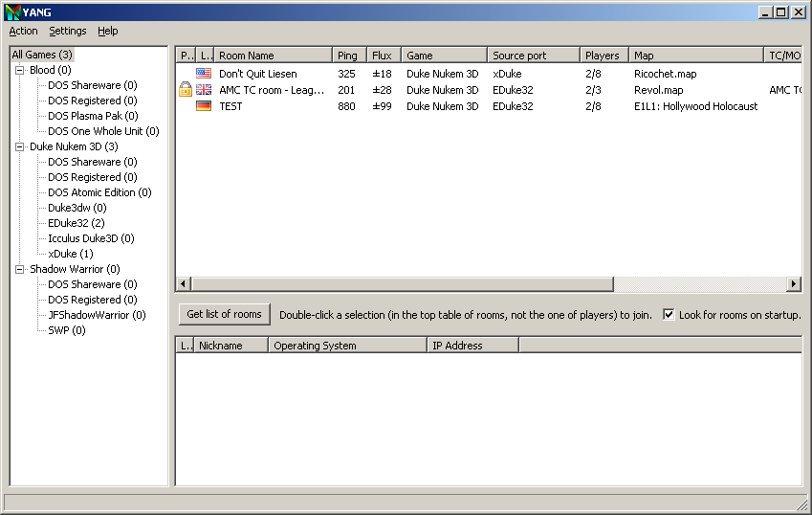Select the AMC TC room - Leag... row
The width and height of the screenshot is (812, 515).
pyautogui.click(x=489, y=90)
